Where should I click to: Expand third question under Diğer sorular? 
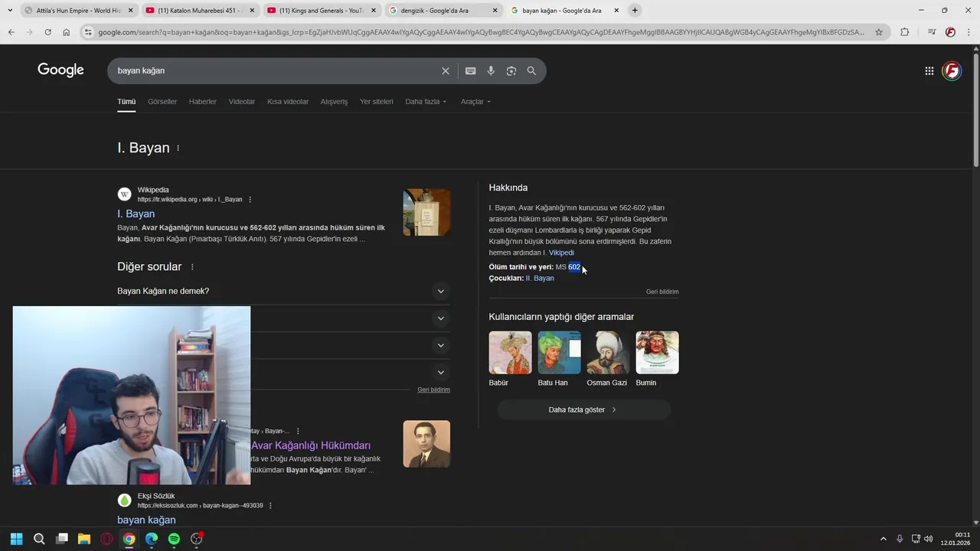pyautogui.click(x=440, y=345)
